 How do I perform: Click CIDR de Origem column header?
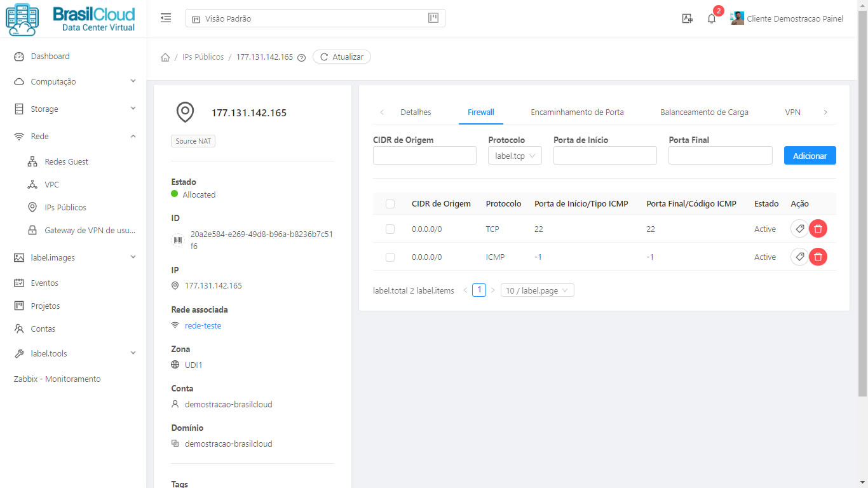tap(441, 203)
